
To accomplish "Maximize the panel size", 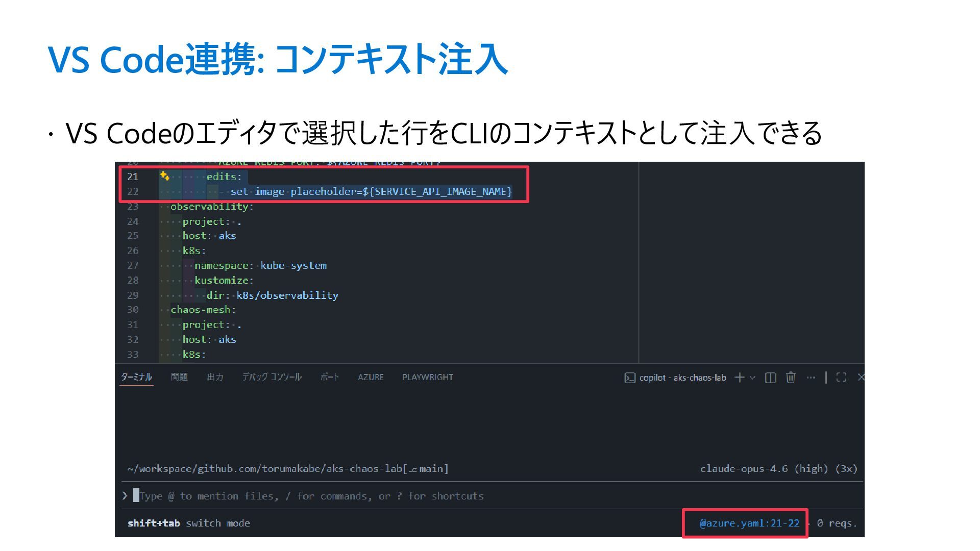I will (x=841, y=378).
